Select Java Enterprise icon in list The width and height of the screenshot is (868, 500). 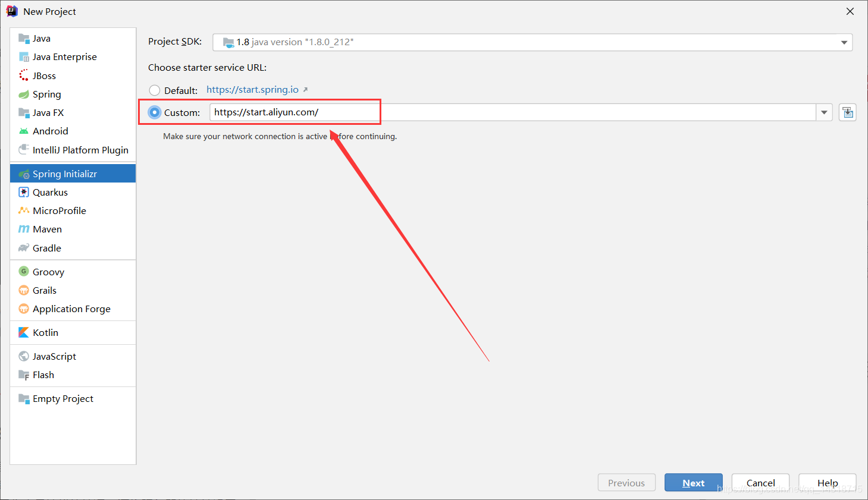(x=24, y=57)
